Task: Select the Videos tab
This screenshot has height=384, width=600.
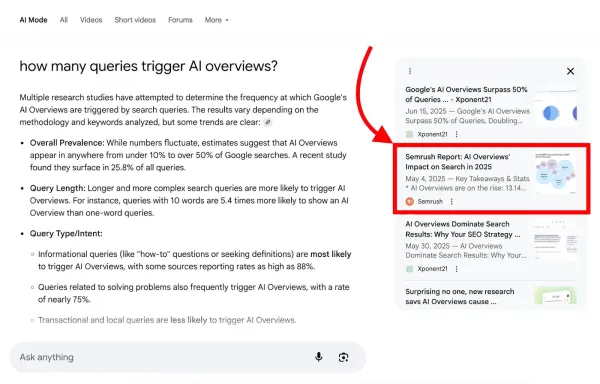Action: pyautogui.click(x=91, y=20)
